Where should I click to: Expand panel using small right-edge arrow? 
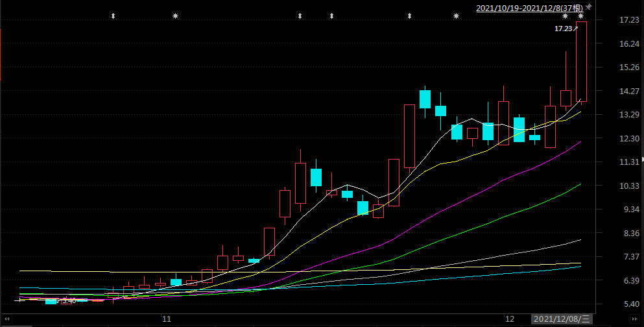[x=642, y=159]
